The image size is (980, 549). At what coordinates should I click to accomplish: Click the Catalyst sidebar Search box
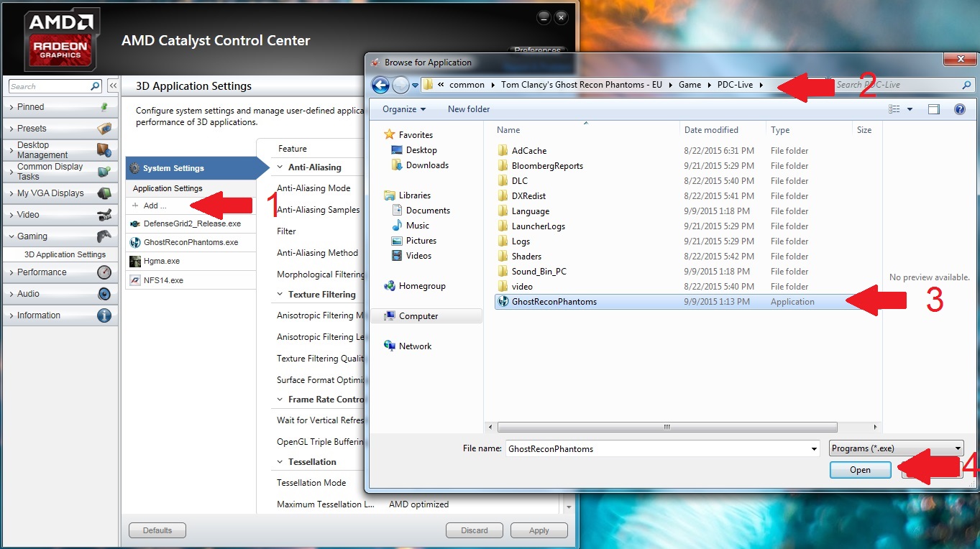tap(55, 86)
